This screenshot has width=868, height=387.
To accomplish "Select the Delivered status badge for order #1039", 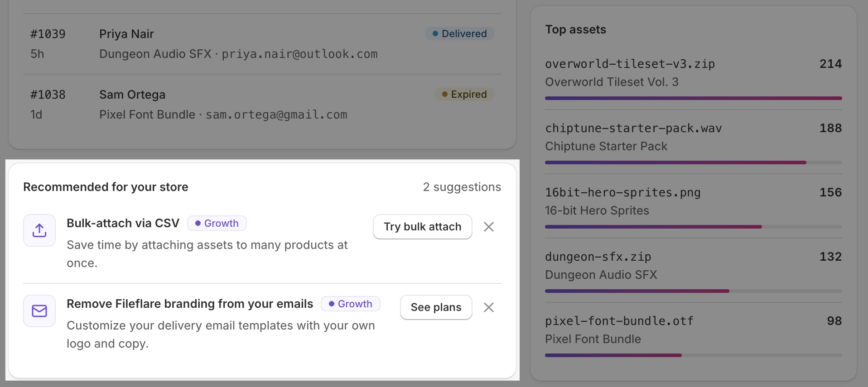I will click(460, 33).
